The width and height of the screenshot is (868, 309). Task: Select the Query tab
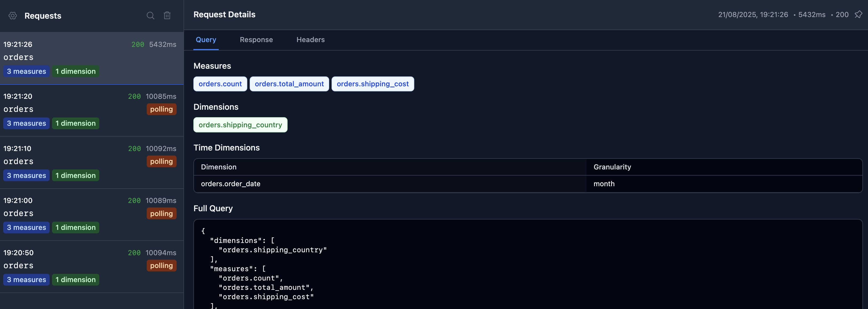[206, 40]
